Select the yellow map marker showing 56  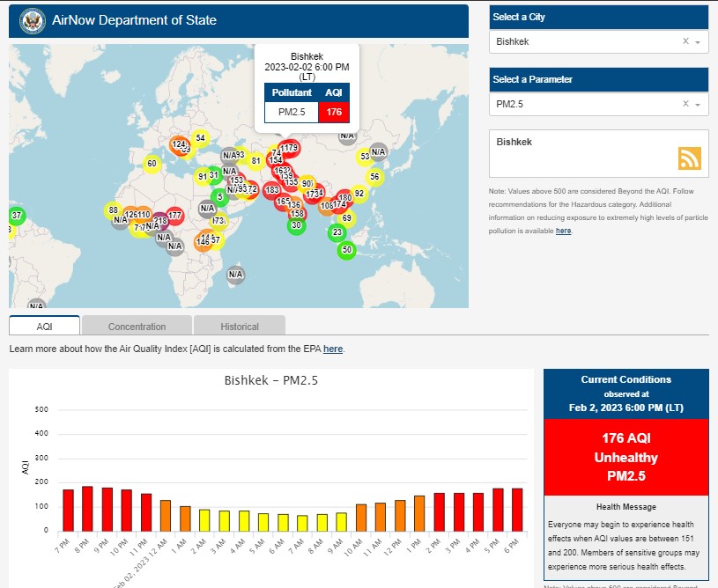(374, 177)
